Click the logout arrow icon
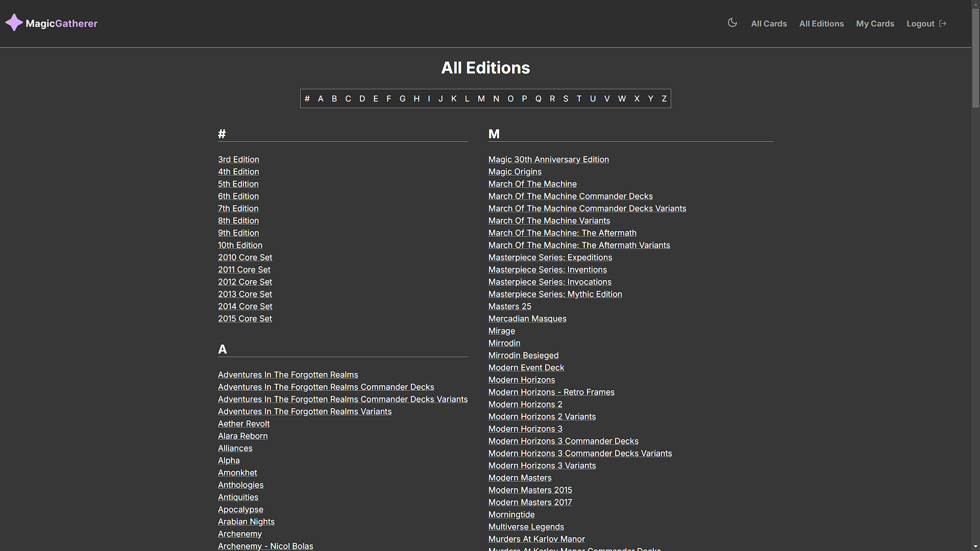Screen dimensions: 980x551 pyautogui.click(x=943, y=23)
